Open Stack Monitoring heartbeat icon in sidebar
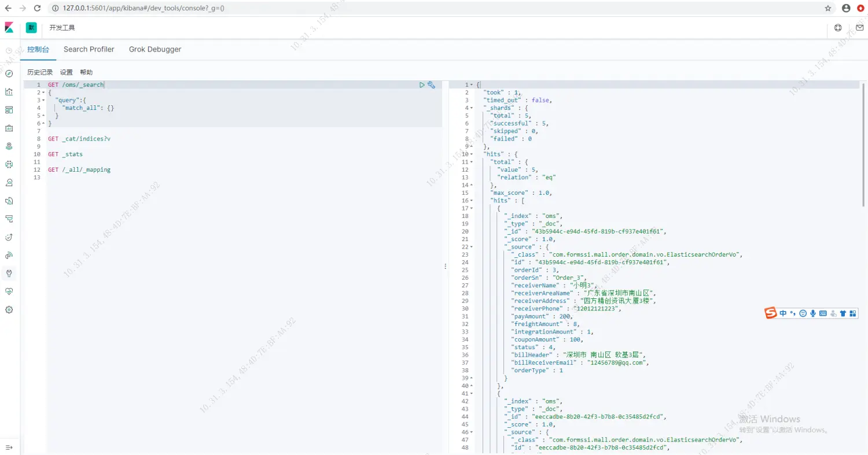The image size is (868, 455). click(9, 291)
